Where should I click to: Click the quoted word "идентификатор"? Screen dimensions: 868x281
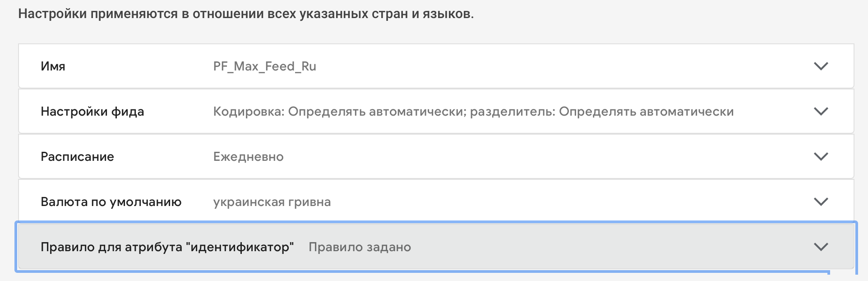(x=240, y=247)
